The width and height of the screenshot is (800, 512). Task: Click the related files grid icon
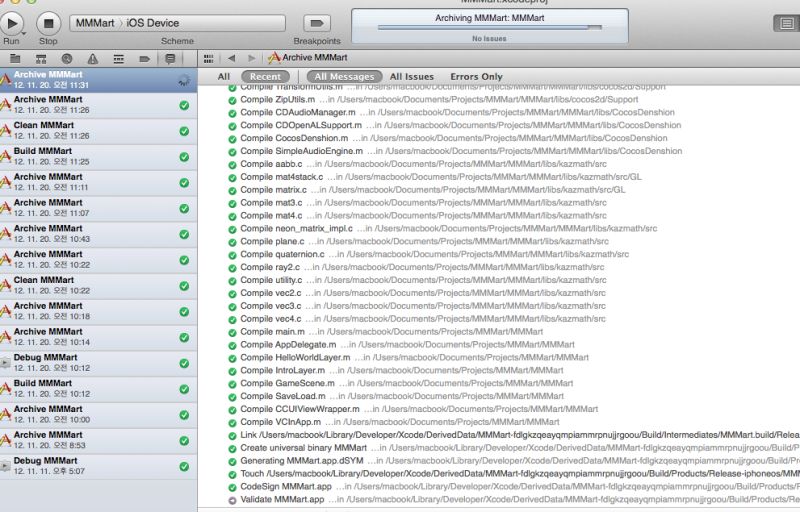208,59
